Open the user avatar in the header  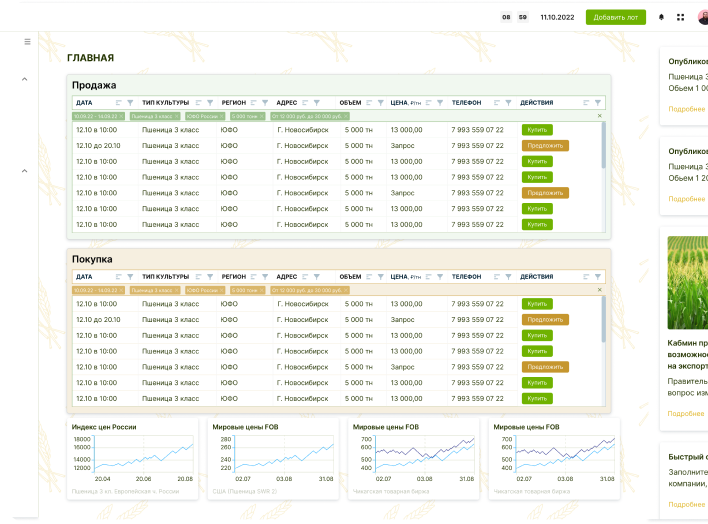(x=703, y=17)
